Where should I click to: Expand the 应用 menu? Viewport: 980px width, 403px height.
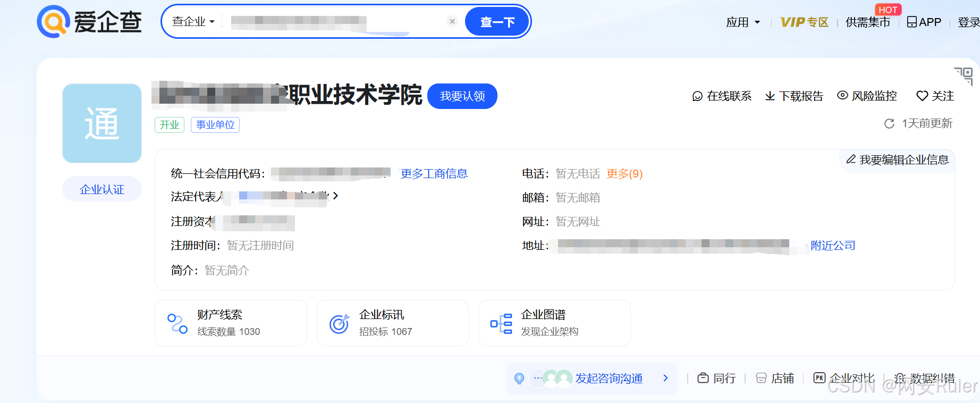click(x=743, y=22)
